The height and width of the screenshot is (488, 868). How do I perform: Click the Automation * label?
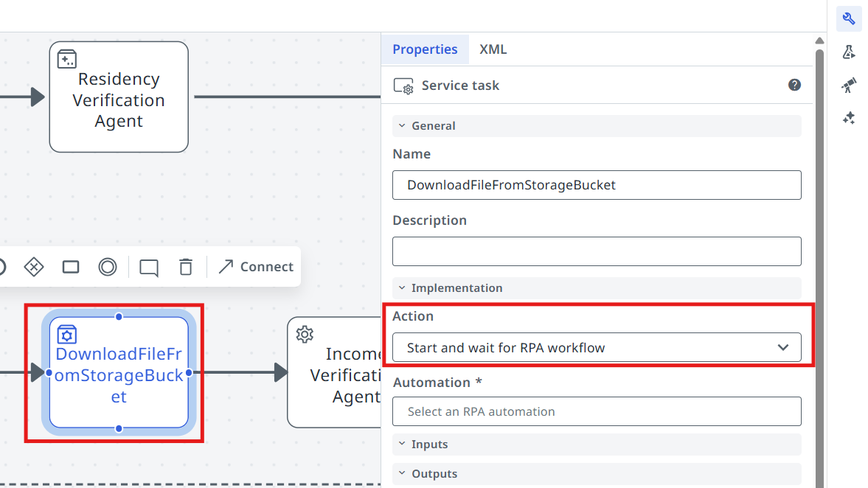pyautogui.click(x=437, y=383)
